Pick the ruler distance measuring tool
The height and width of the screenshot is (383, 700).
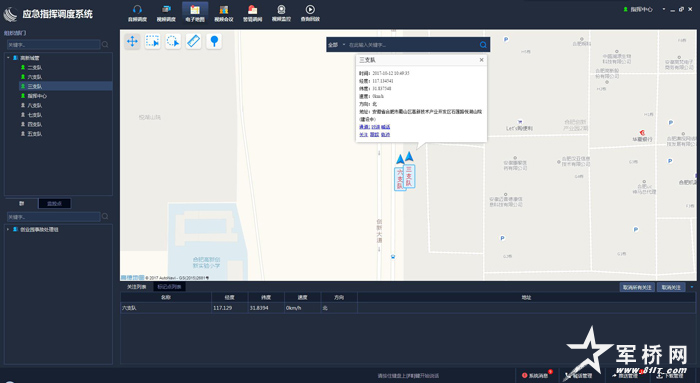point(193,42)
